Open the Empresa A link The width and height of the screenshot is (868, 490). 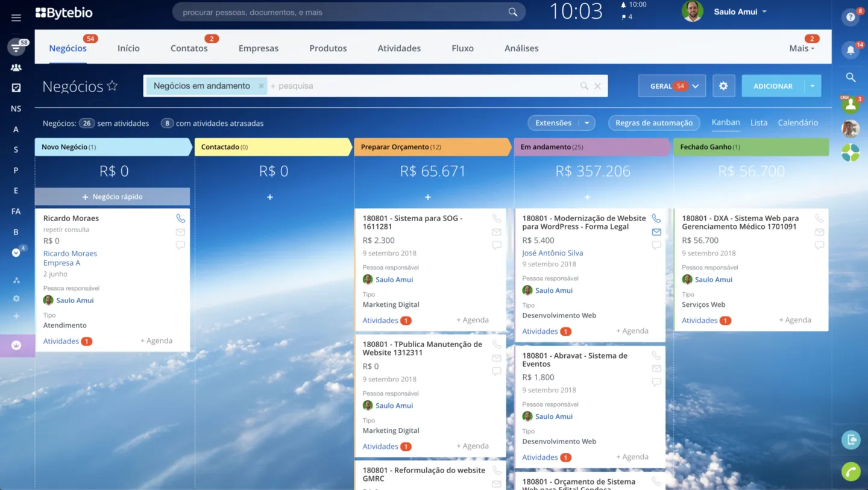tap(61, 263)
